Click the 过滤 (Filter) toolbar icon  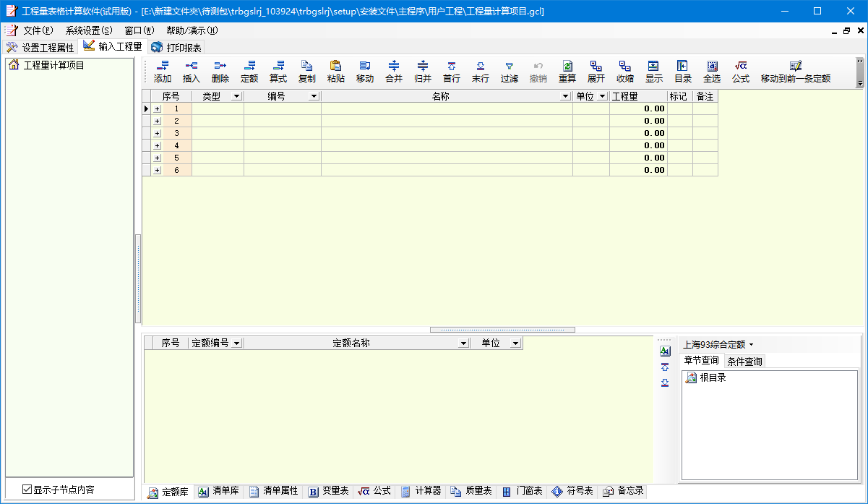click(x=510, y=72)
